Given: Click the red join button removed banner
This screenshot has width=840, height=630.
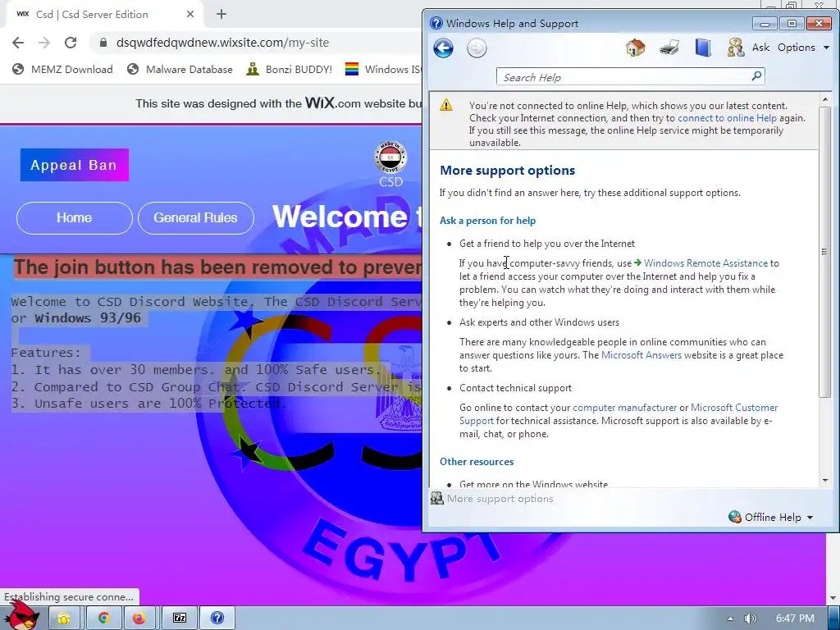Looking at the screenshot, I should click(217, 267).
